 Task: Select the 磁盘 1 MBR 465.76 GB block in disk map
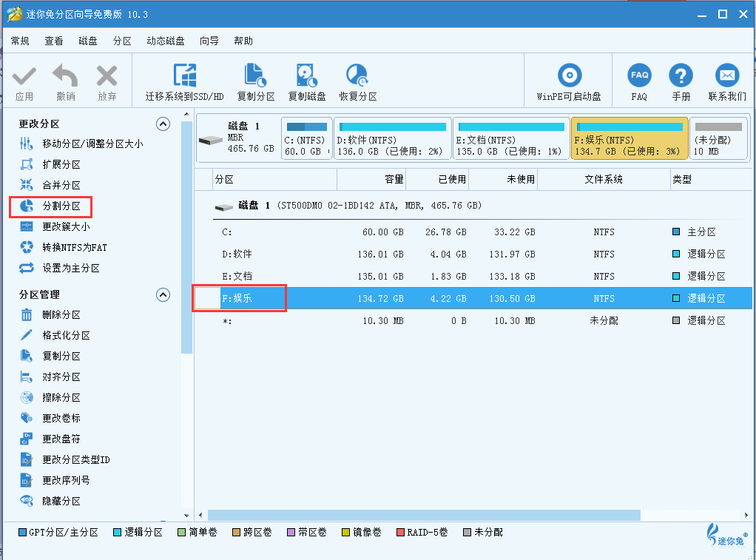tap(238, 138)
